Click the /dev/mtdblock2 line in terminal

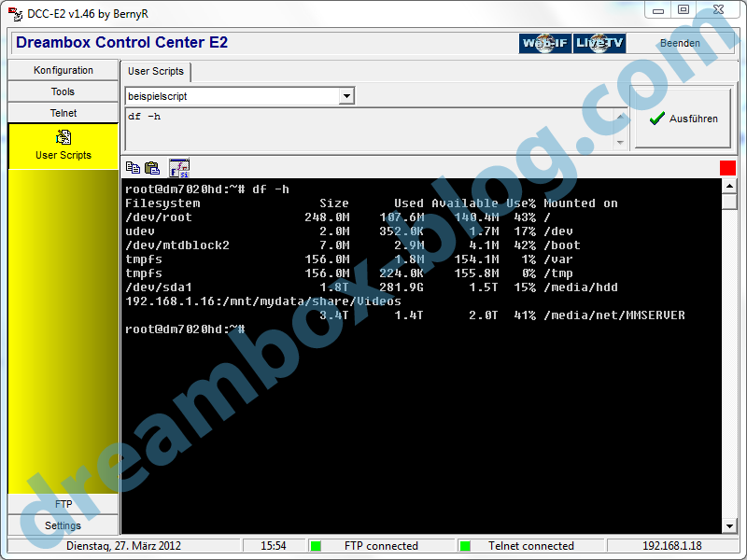[353, 245]
